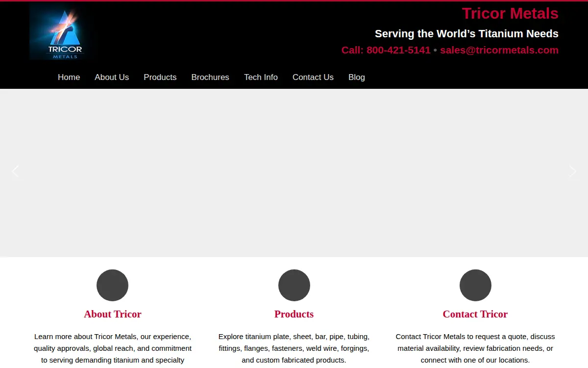This screenshot has height=368, width=588.
Task: Click the text starting 'Learn more about Tricor Metals'
Action: pos(113,348)
